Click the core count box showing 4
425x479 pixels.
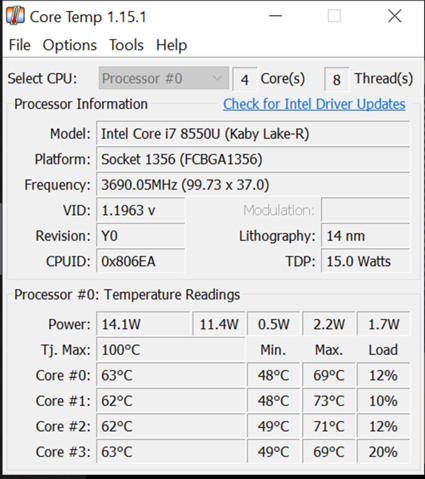[245, 79]
